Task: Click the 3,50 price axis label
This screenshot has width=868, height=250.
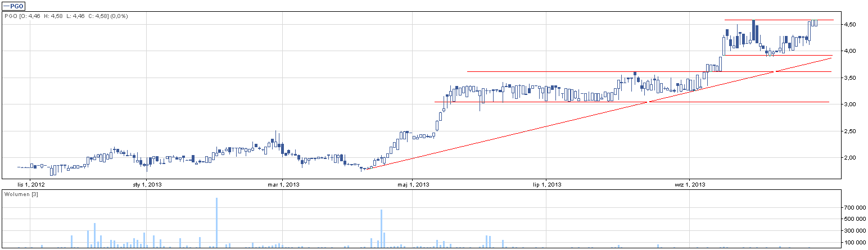Action: click(849, 78)
